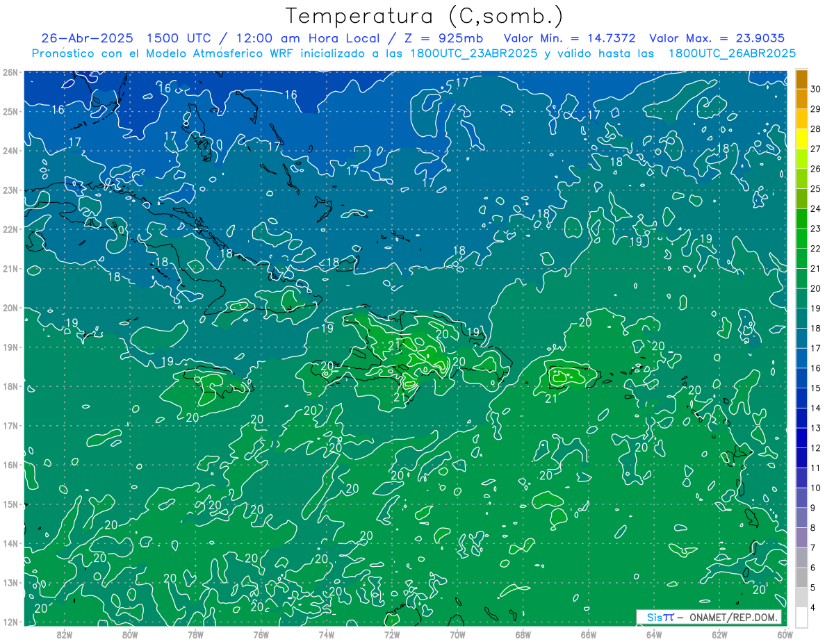Viewport: 834px width, 644px height.
Task: Click the color scale value 12
Action: click(816, 448)
